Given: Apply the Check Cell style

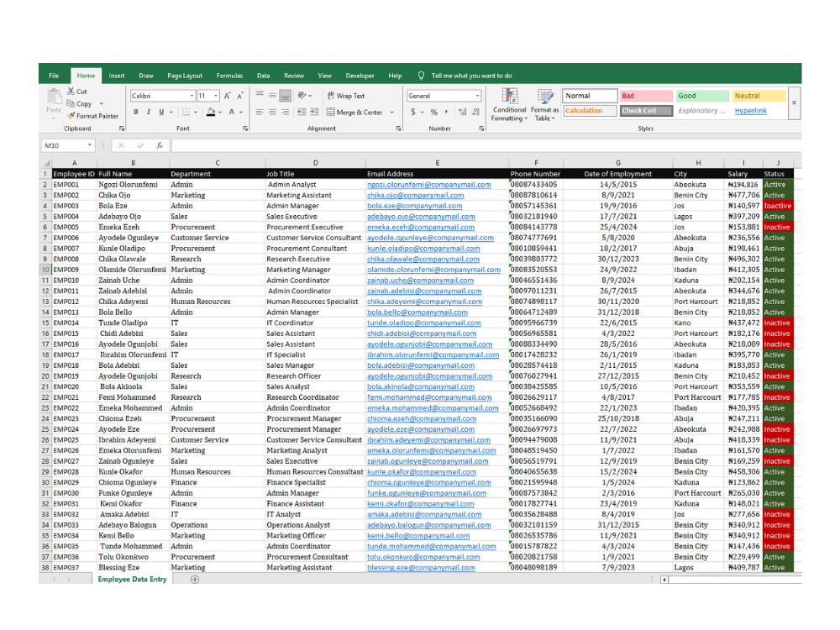Looking at the screenshot, I should 646,110.
